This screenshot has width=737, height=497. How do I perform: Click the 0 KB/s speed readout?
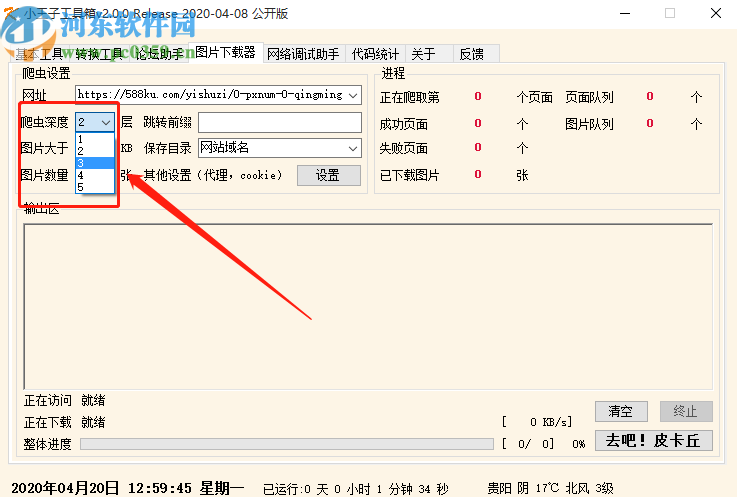[x=537, y=422]
